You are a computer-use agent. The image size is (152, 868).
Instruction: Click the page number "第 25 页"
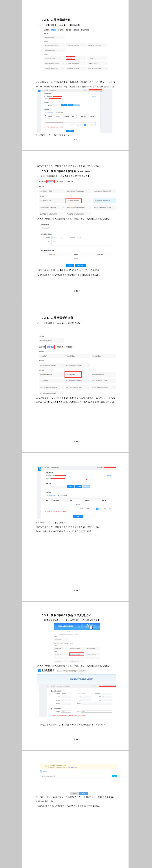(77, 740)
